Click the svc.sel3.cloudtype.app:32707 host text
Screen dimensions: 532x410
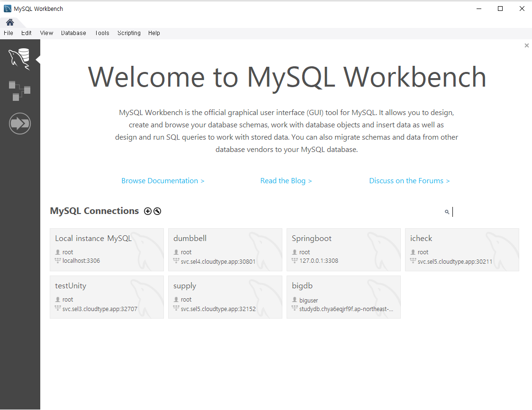click(x=100, y=309)
